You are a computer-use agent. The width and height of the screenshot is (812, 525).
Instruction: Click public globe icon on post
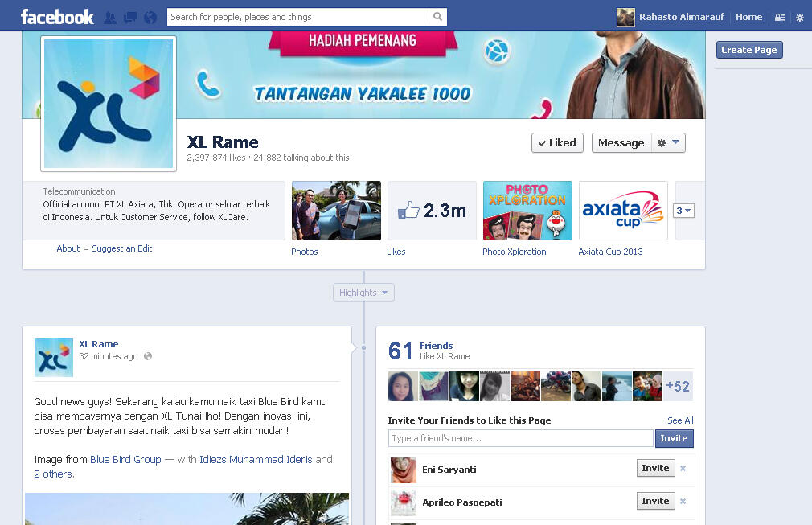[148, 356]
